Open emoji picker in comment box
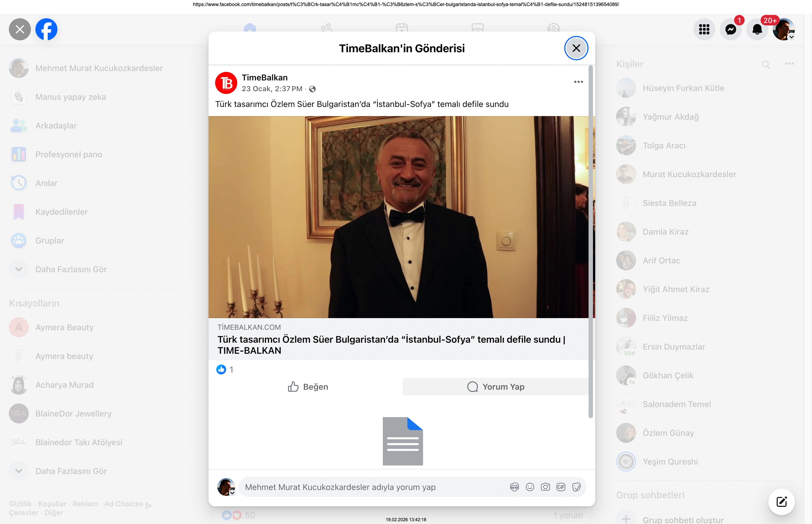The image size is (812, 524). pos(530,487)
